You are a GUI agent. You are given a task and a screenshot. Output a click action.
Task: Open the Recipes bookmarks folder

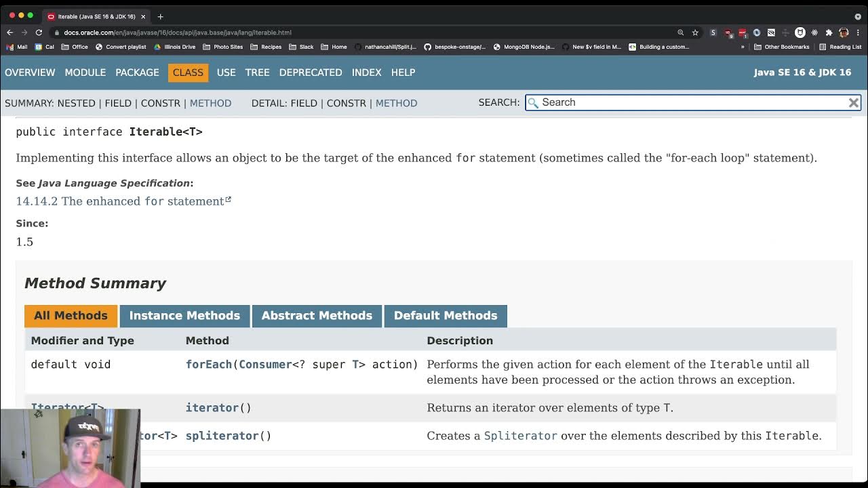[266, 47]
